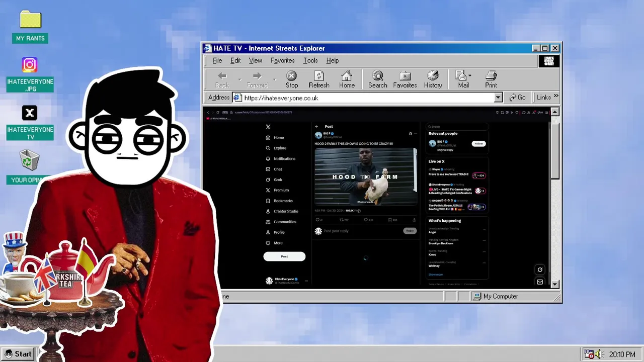Image resolution: width=644 pixels, height=362 pixels.
Task: Follow BIG F in Relevant people
Action: point(478,144)
